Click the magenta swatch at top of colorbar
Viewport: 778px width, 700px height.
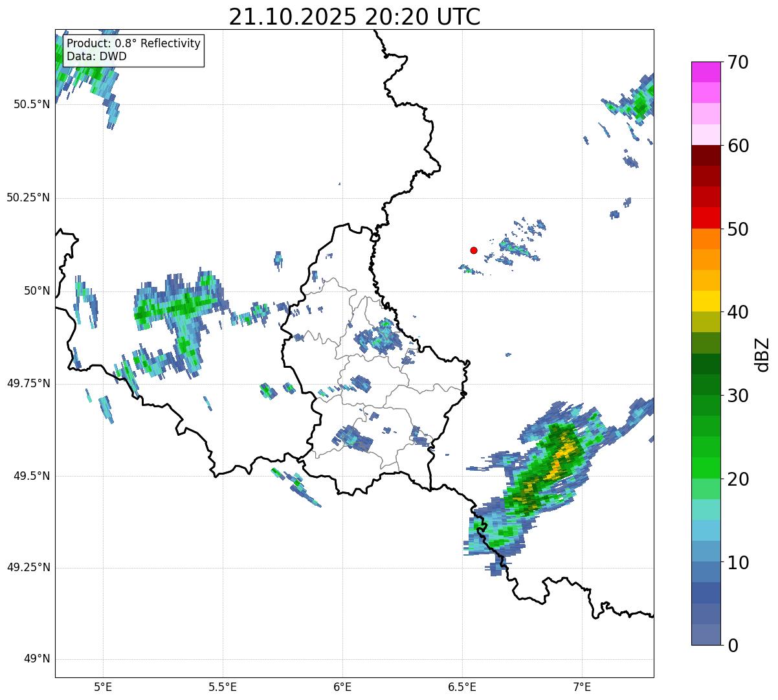705,72
